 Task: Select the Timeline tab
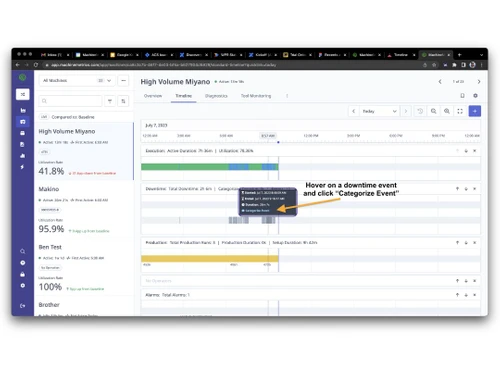tap(184, 96)
